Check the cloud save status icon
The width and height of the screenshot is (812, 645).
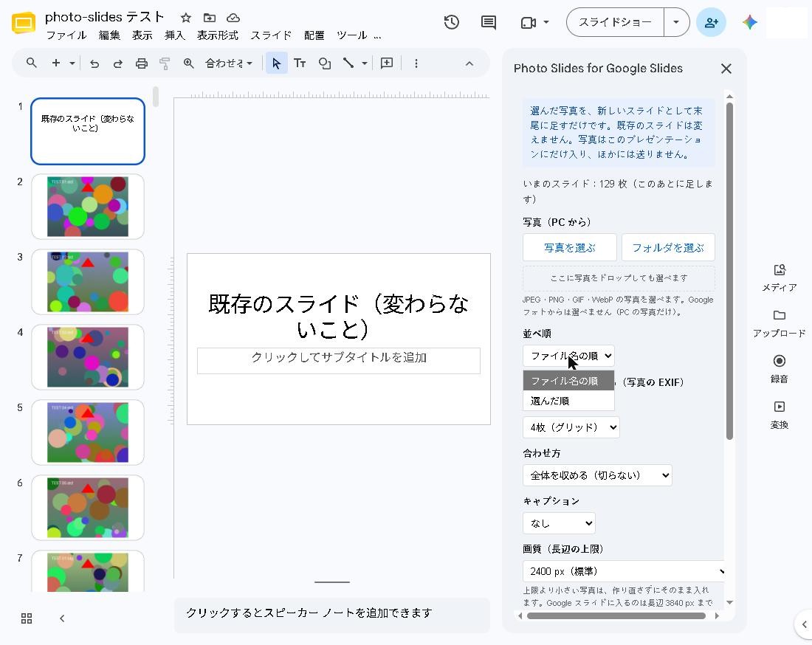click(233, 18)
